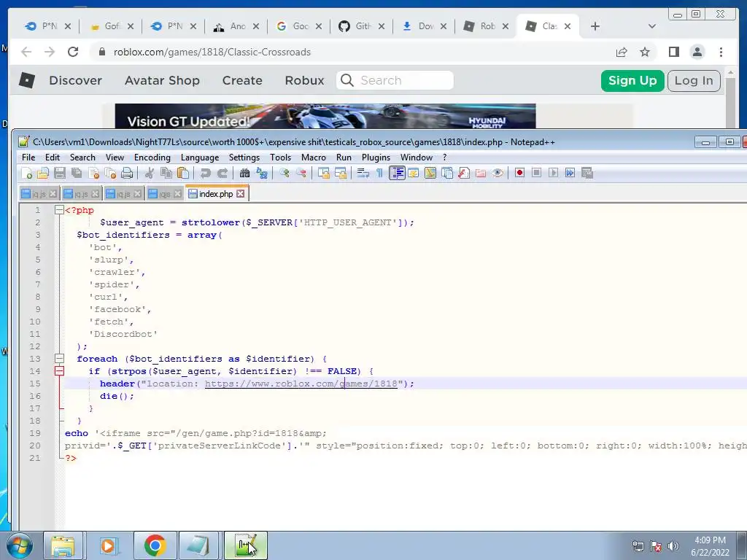Save the recorded macro icon
This screenshot has height=560, width=747.
[587, 174]
